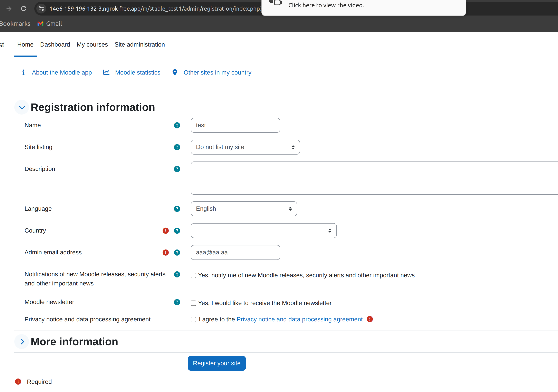This screenshot has height=392, width=558.
Task: Open the Moodle newsletter help icon
Action: tap(177, 302)
